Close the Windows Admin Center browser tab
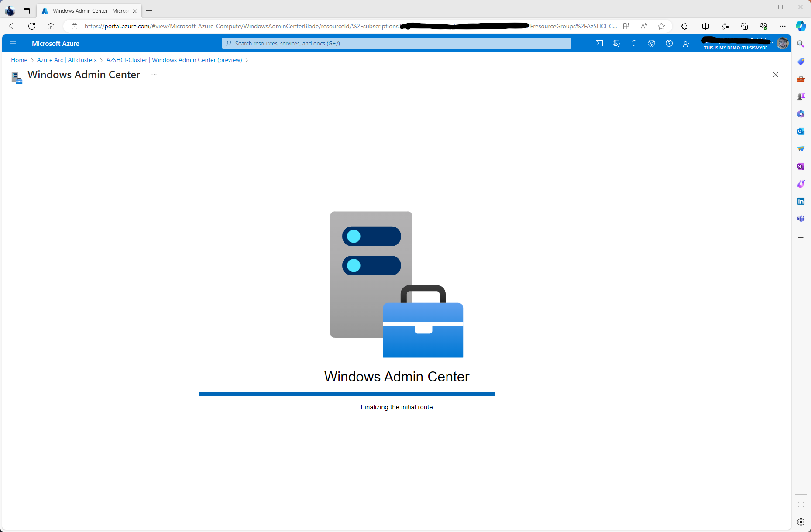The width and height of the screenshot is (811, 532). coord(134,11)
